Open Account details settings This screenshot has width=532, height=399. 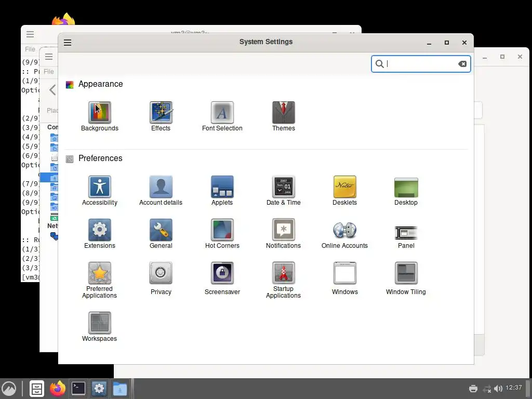pyautogui.click(x=161, y=190)
